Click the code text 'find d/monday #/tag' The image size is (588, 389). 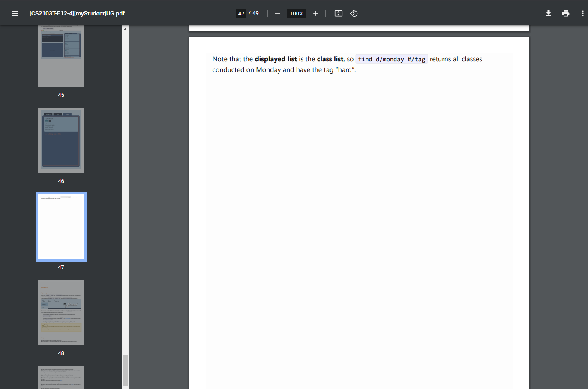[392, 59]
